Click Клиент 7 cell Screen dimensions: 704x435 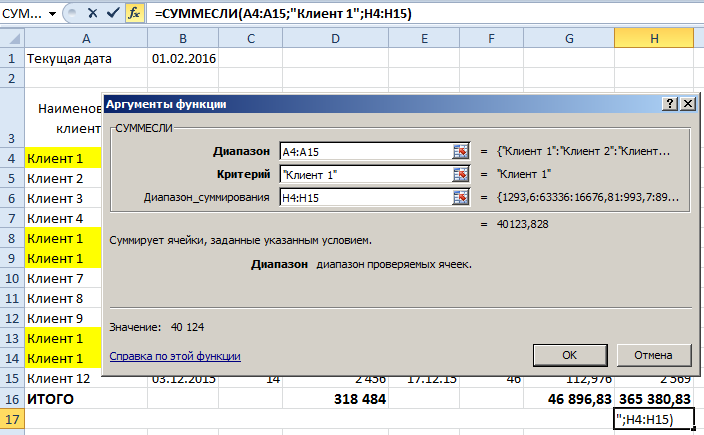click(63, 278)
